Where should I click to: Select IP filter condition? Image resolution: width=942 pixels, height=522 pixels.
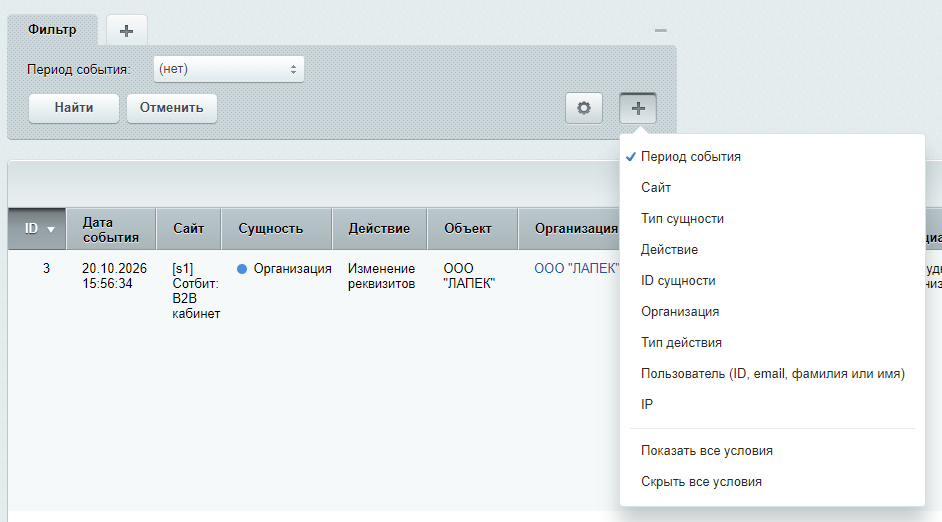(x=772, y=405)
